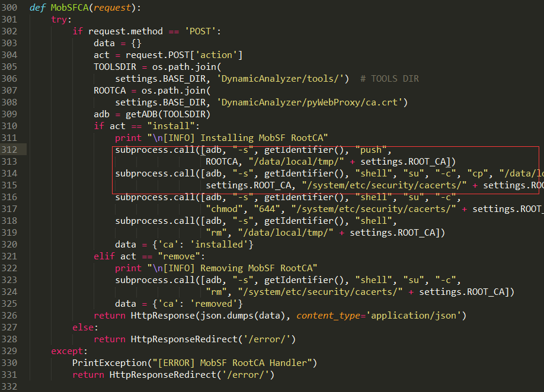544x392 pixels.
Task: Click the "chmod" string on line 317
Action: 224,209
